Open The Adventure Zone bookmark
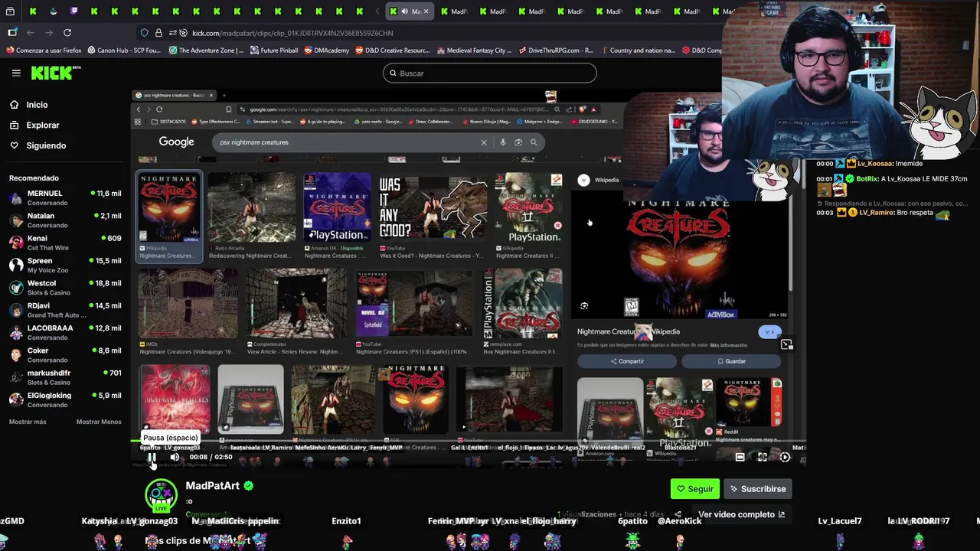Image resolution: width=980 pixels, height=551 pixels. tap(205, 51)
